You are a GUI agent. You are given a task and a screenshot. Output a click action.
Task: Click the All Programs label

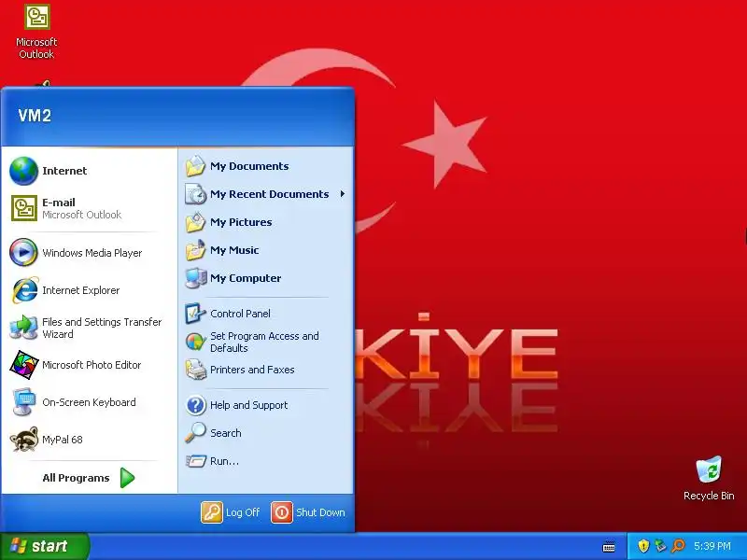pos(76,478)
